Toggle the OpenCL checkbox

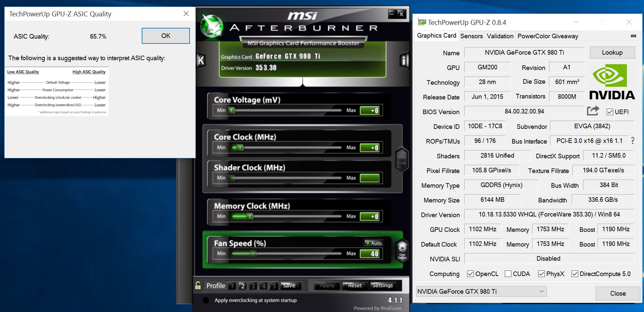470,274
